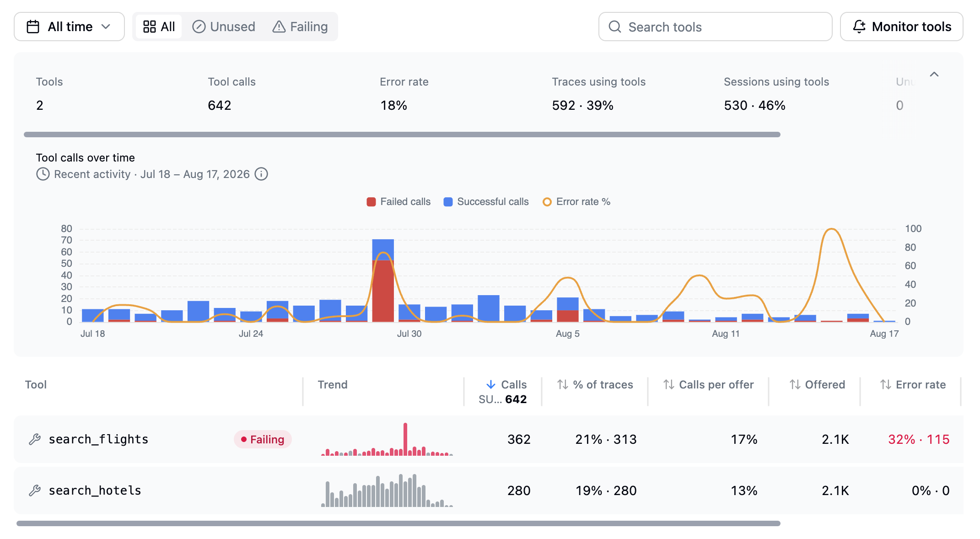Click the 19% · 280 traces cell
This screenshot has width=980, height=539.
click(606, 490)
